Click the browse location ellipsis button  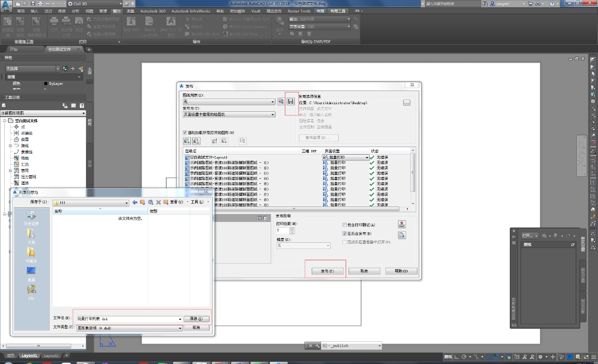click(407, 102)
